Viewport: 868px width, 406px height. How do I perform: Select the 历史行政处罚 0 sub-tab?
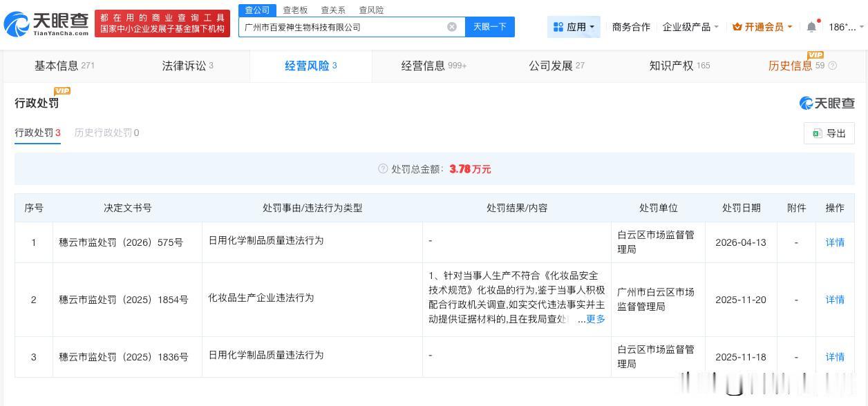(106, 133)
